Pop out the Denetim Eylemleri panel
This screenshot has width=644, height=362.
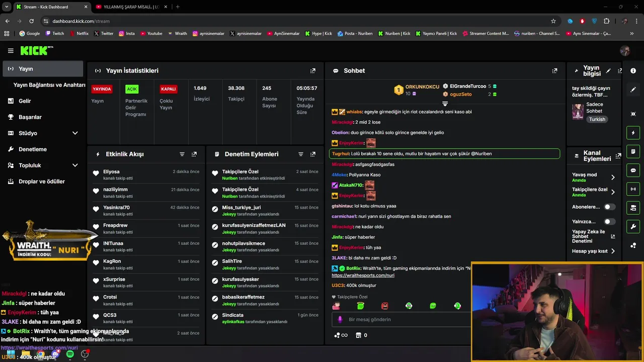(313, 154)
